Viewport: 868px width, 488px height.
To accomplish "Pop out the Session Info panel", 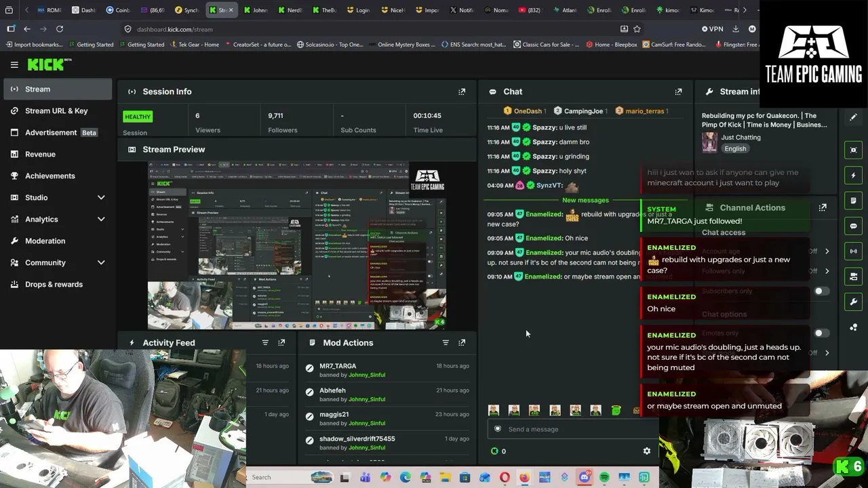I will pyautogui.click(x=462, y=91).
